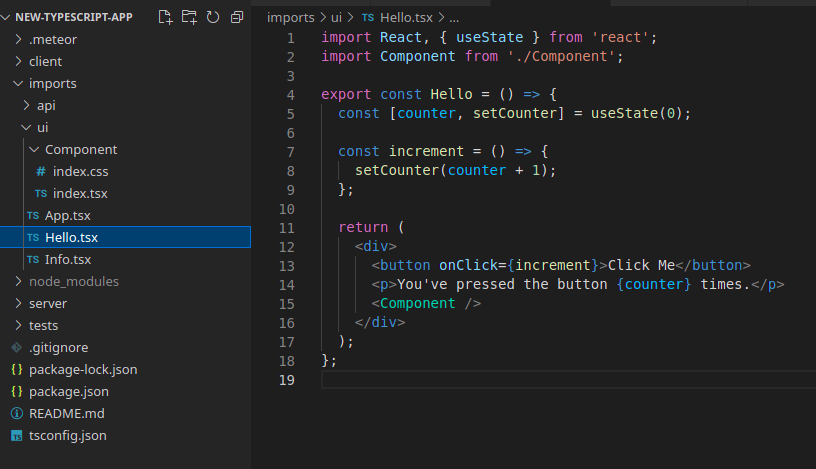The width and height of the screenshot is (816, 469).
Task: Click '{counter}' in the paragraph line
Action: coord(654,284)
